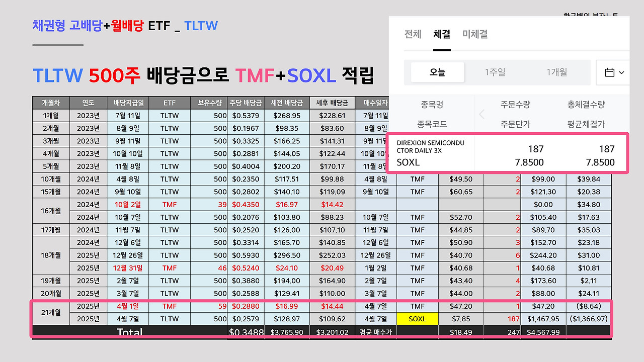Click the $1,467.95 purchase amount cell
Image resolution: width=644 pixels, height=362 pixels.
tap(543, 319)
